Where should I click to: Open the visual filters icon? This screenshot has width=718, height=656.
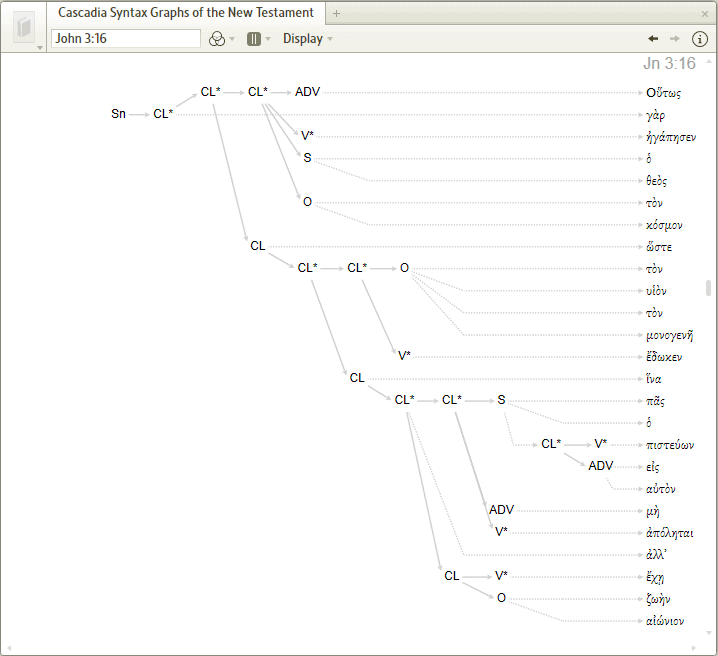pyautogui.click(x=217, y=39)
